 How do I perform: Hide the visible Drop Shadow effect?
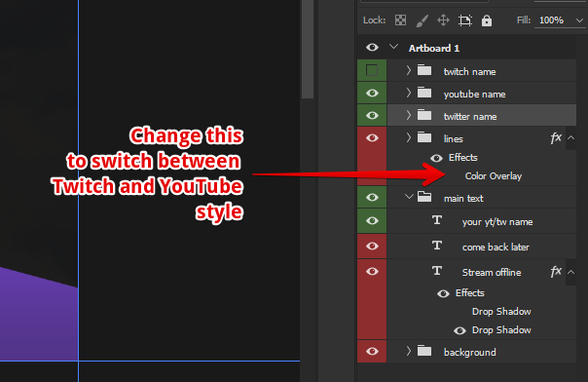(459, 330)
